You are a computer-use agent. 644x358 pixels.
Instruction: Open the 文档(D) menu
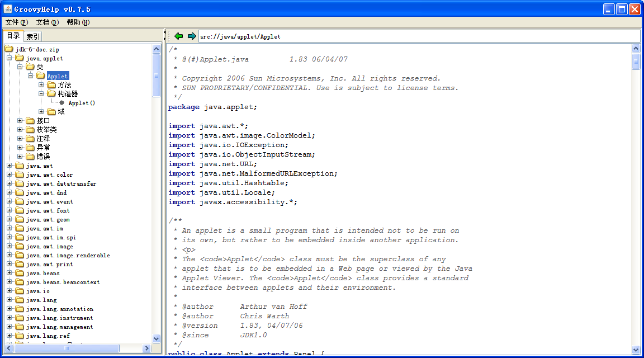pyautogui.click(x=47, y=22)
